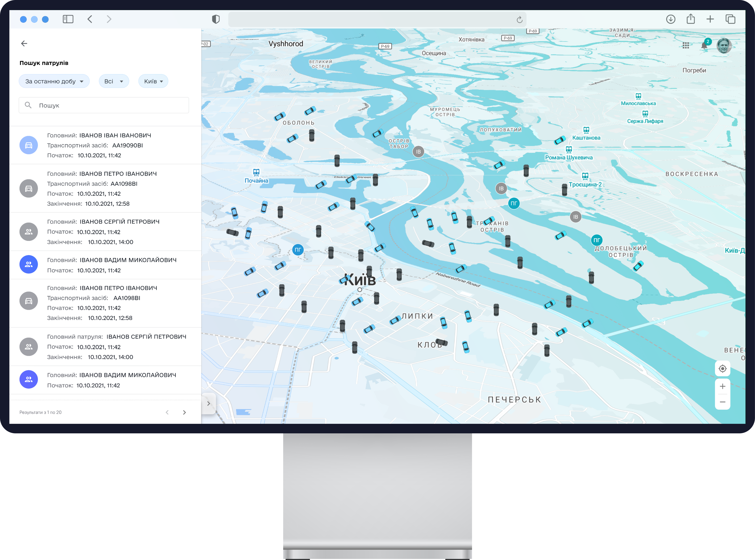755x560 pixels.
Task: Click the browser reload button
Action: (519, 20)
